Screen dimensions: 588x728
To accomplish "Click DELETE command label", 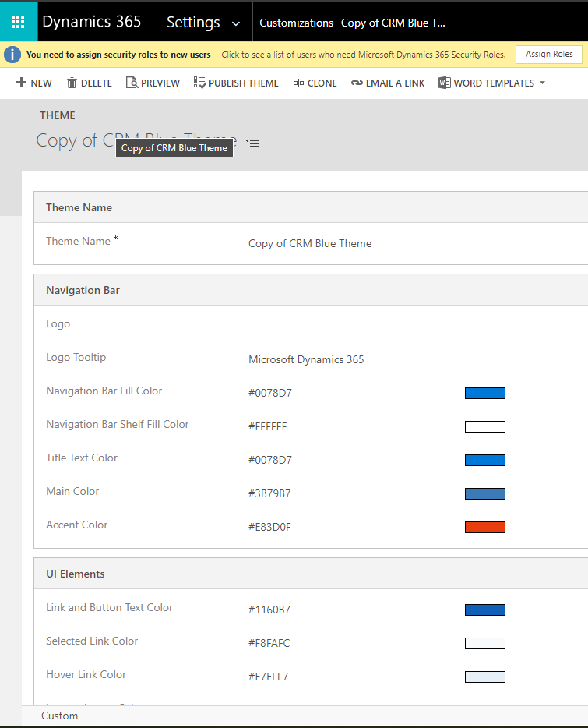I will point(97,83).
